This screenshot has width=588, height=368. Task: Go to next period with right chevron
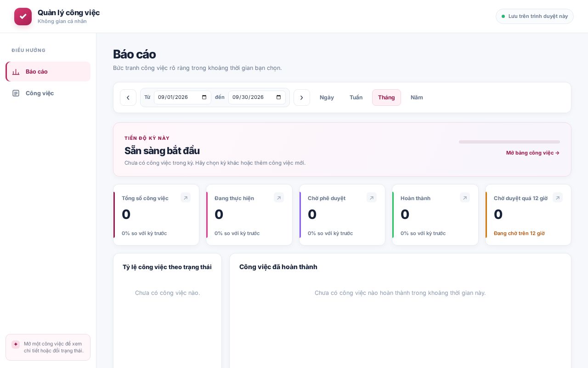(302, 98)
